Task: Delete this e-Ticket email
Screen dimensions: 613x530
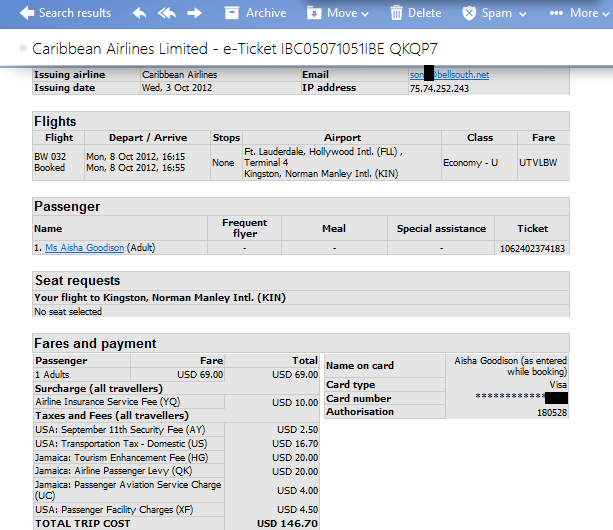Action: 416,13
